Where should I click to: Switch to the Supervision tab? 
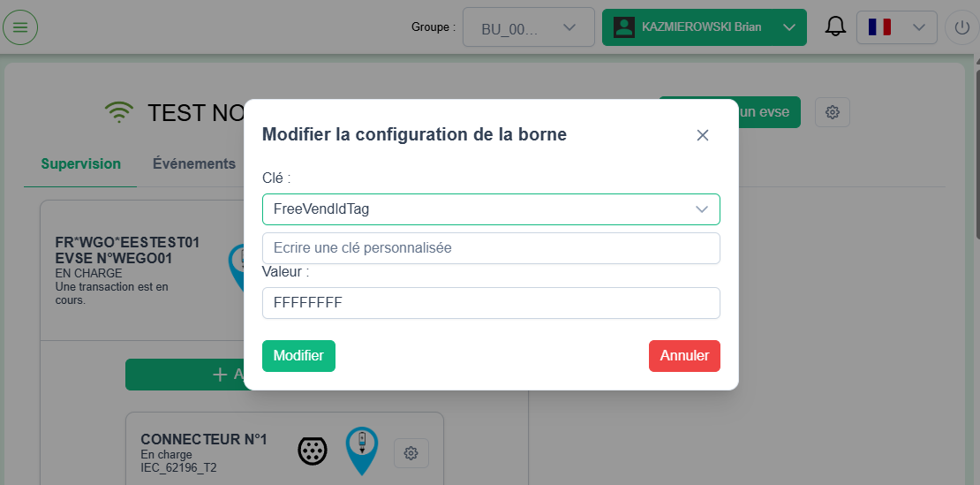(x=80, y=163)
